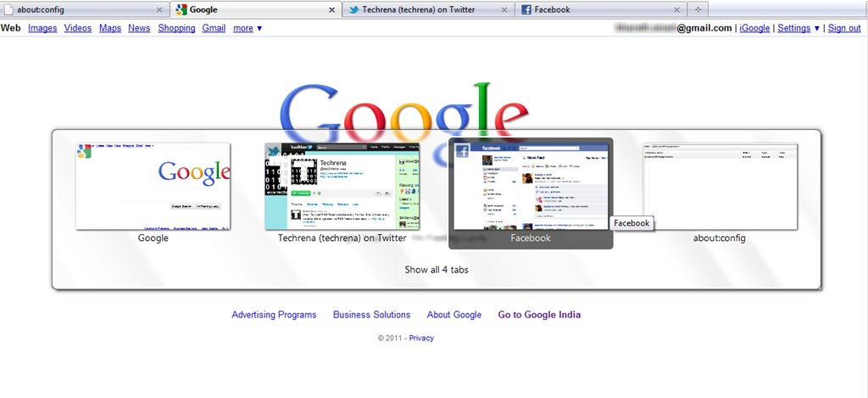Viewport: 868px width, 398px height.
Task: Open the Privacy link
Action: click(421, 338)
